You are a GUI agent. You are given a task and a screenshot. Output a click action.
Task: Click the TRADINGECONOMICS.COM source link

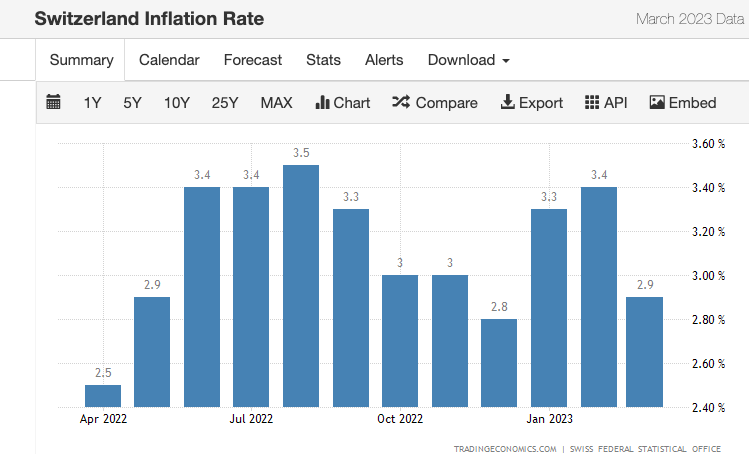[505, 449]
